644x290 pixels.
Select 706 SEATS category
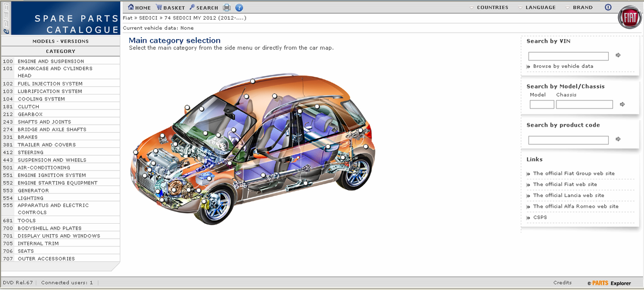pyautogui.click(x=60, y=251)
